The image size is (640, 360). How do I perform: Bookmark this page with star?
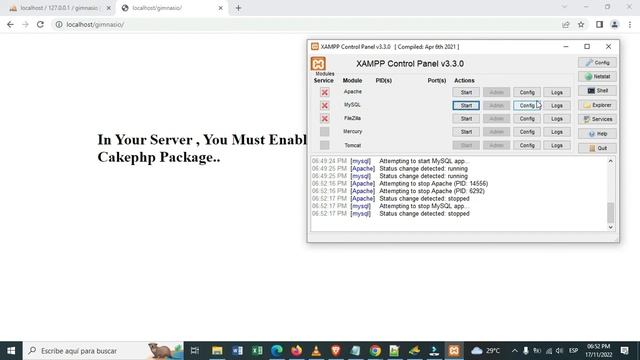pyautogui.click(x=581, y=24)
